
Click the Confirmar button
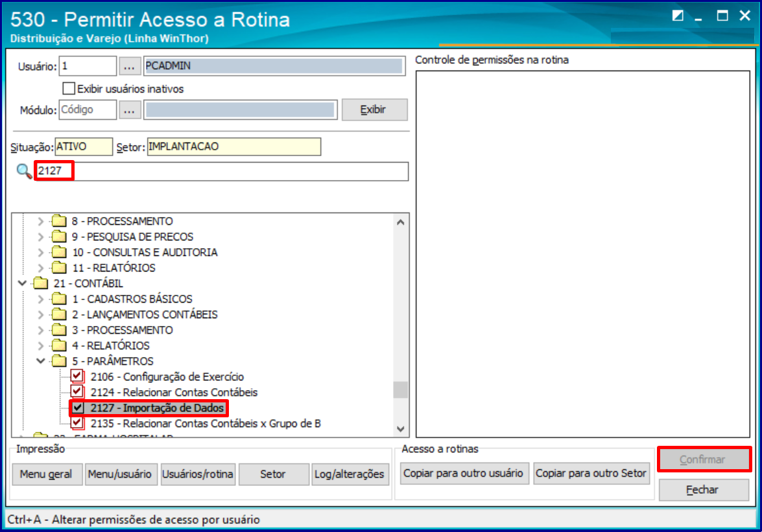click(x=703, y=459)
